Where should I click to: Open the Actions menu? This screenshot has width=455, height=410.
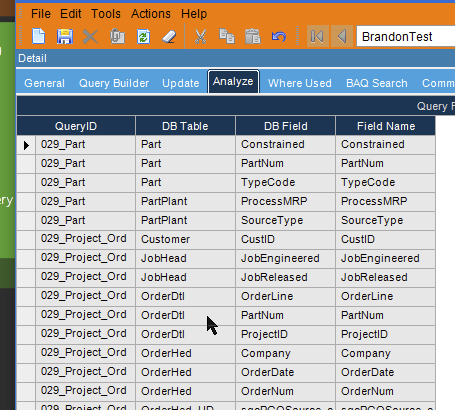(x=151, y=14)
